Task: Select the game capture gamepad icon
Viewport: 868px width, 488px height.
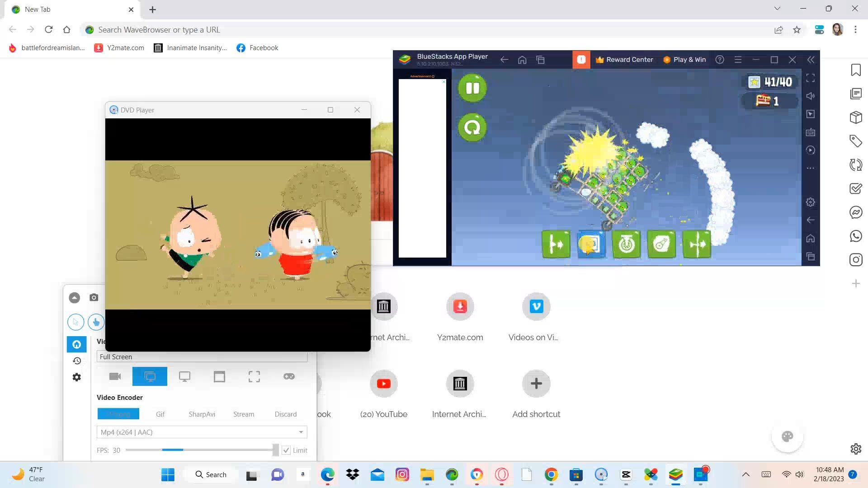Action: pyautogui.click(x=289, y=376)
